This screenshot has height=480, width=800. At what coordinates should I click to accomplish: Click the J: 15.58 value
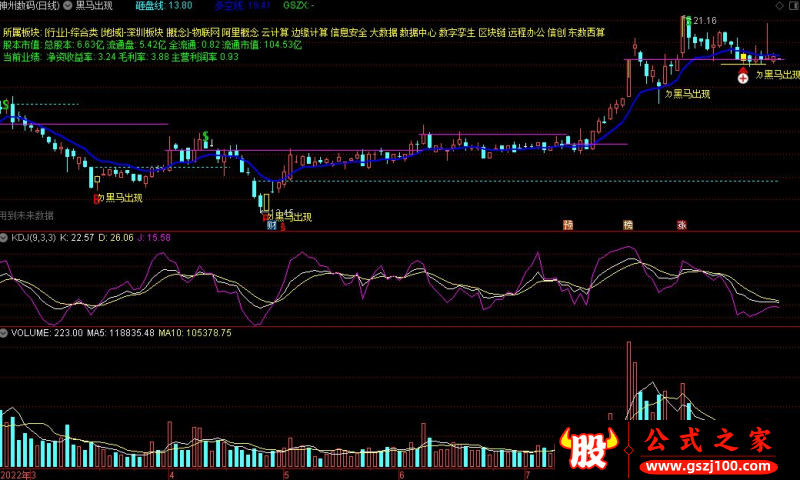tap(154, 238)
